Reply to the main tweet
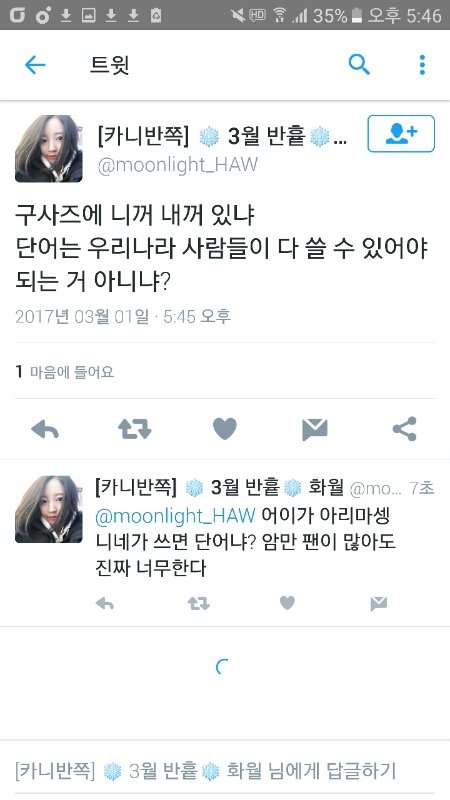This screenshot has height=800, width=450. (x=45, y=430)
